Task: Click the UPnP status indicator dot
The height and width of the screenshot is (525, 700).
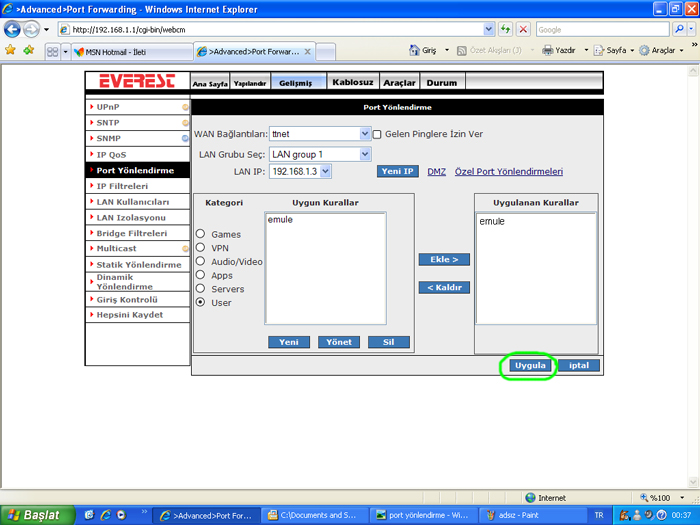Action: point(185,107)
